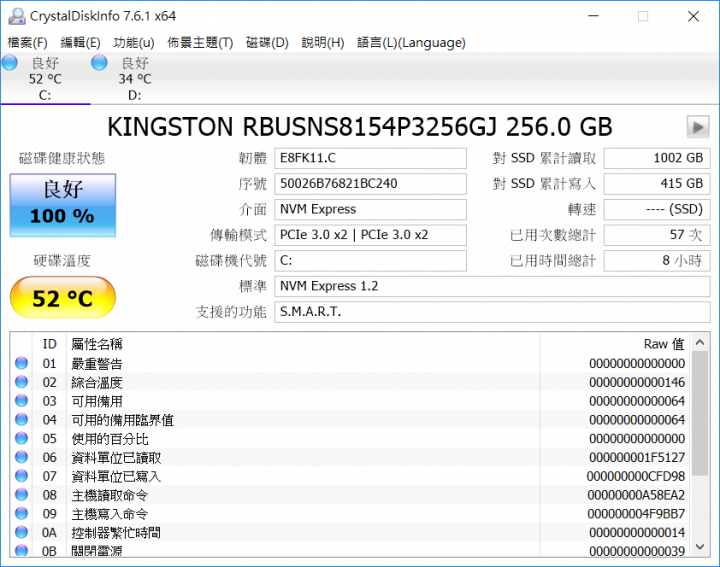Select raw value 000000000CFD98
The height and width of the screenshot is (567, 720).
(636, 477)
